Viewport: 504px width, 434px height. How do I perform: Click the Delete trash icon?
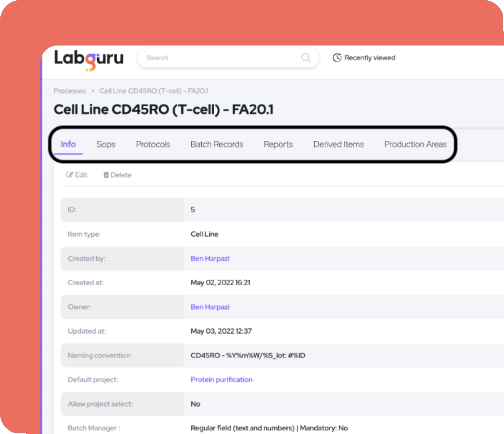106,175
